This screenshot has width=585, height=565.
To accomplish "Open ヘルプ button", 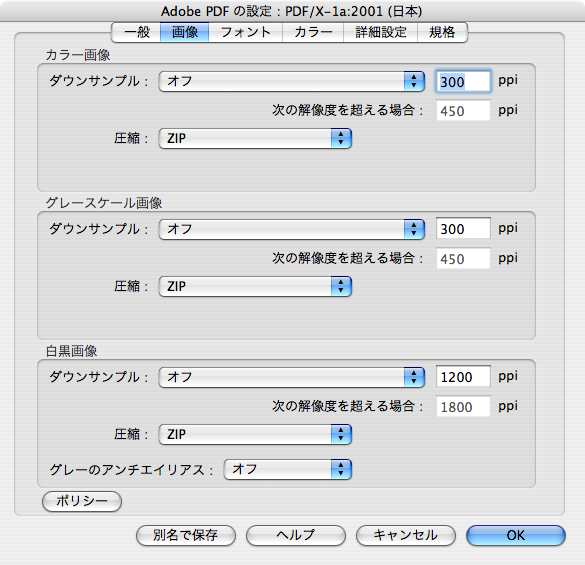I will point(296,536).
